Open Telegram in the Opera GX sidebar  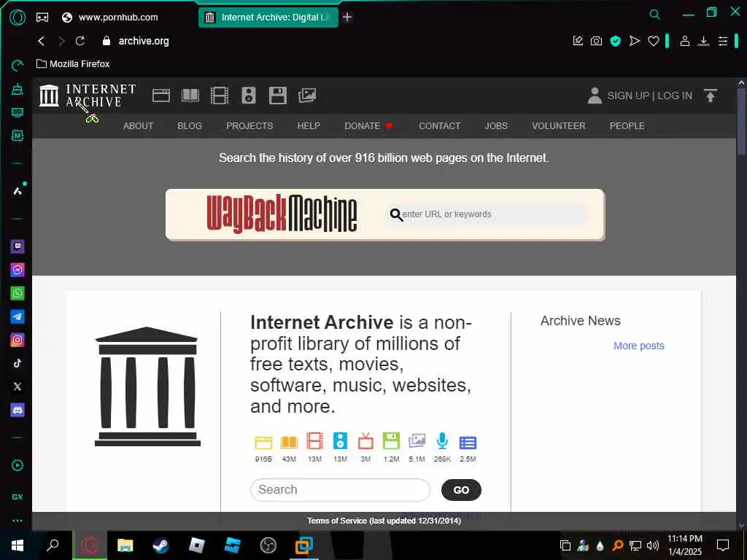tap(18, 316)
